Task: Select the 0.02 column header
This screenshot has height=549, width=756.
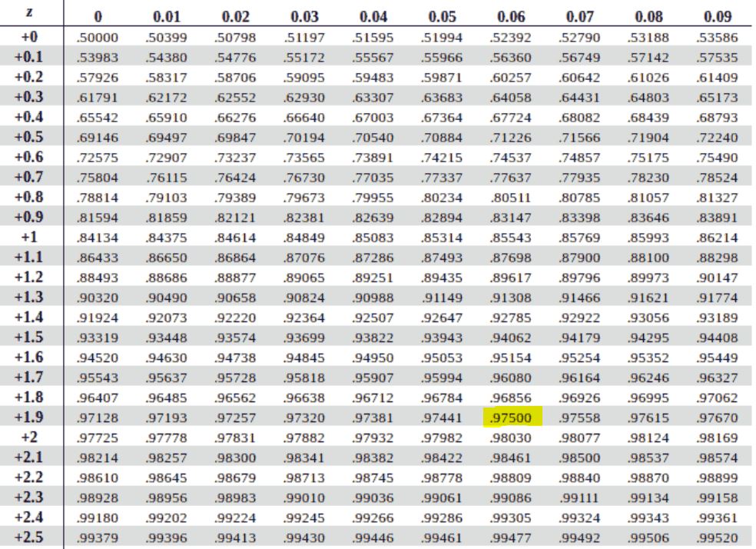Action: 236,17
